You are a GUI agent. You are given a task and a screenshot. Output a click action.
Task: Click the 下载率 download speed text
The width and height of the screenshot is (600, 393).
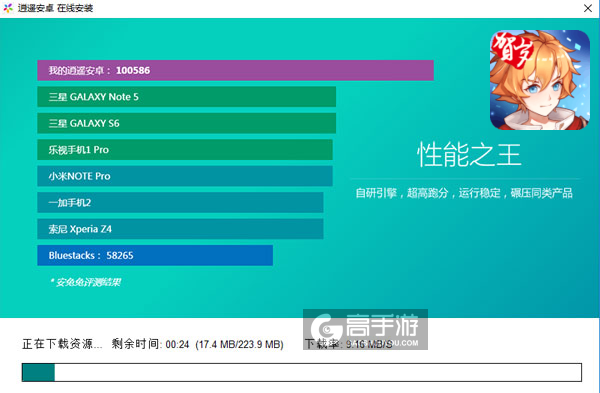click(349, 344)
